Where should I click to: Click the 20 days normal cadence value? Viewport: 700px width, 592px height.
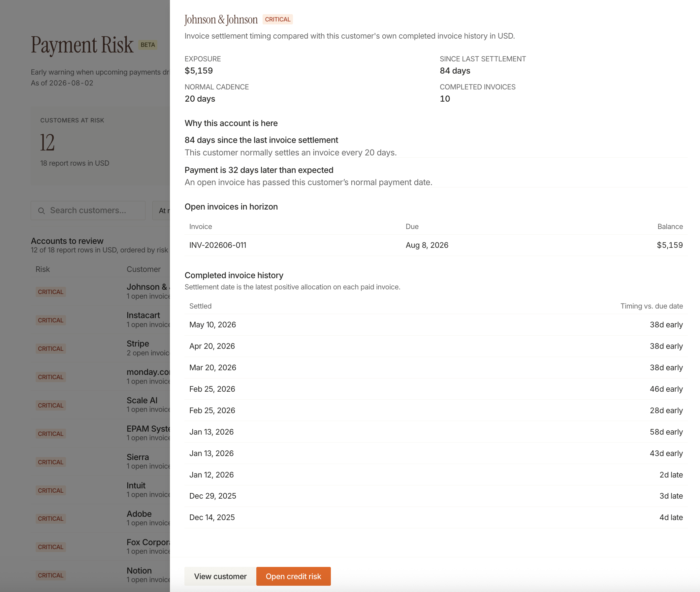click(x=200, y=99)
